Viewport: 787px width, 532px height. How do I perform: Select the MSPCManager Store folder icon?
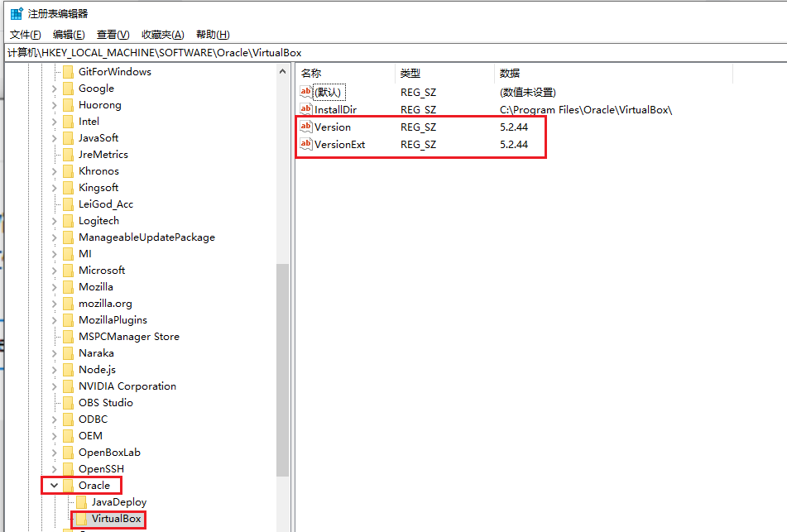[68, 338]
